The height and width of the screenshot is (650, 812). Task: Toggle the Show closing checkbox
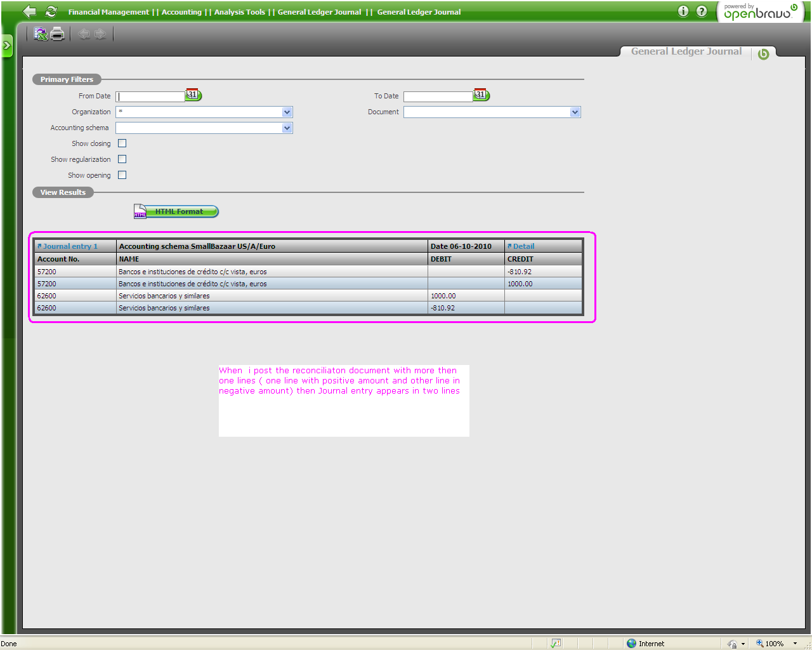122,143
